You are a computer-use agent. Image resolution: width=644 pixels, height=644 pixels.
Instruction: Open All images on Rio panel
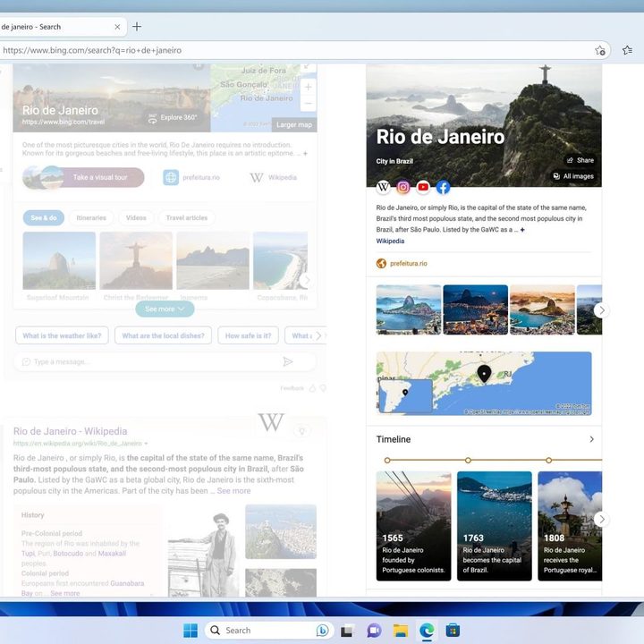click(x=573, y=176)
